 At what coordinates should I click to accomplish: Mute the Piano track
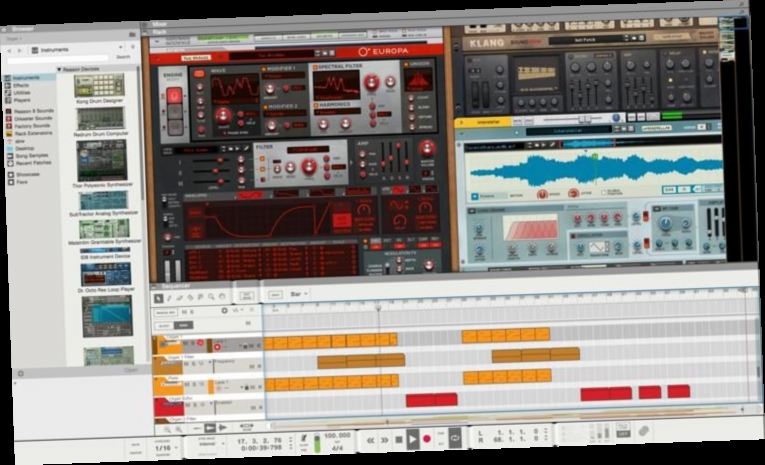click(187, 384)
